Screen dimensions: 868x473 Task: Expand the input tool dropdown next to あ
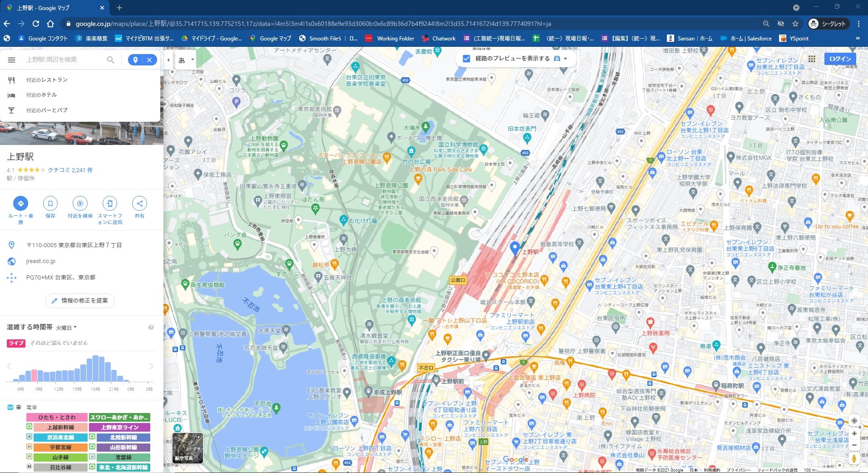click(x=192, y=60)
